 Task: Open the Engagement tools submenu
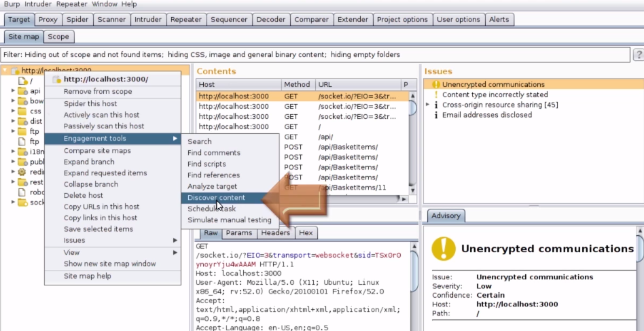click(x=113, y=139)
